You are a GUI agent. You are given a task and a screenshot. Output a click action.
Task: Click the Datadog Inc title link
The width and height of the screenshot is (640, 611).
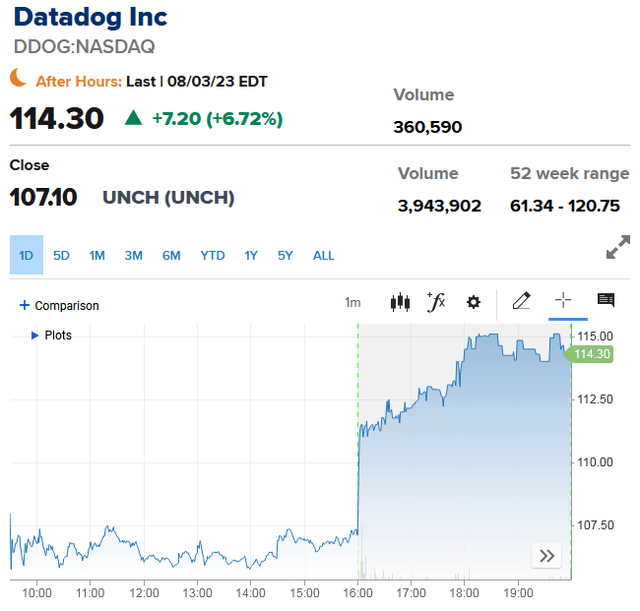tap(90, 17)
